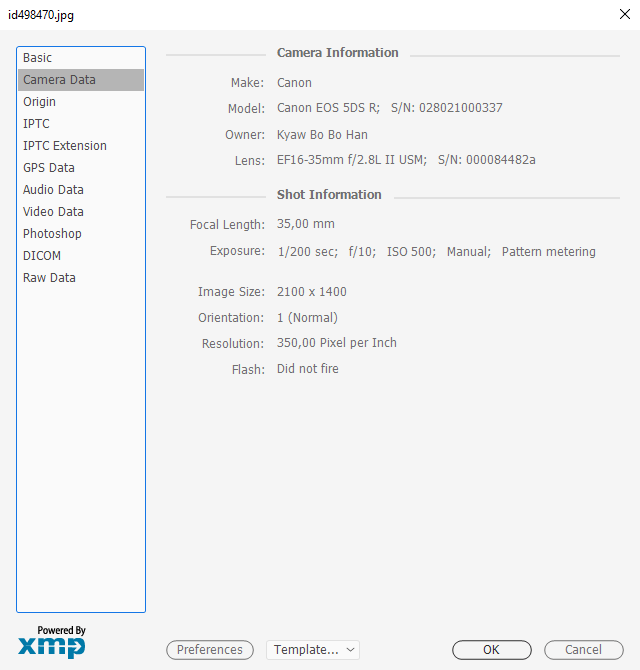Open the Audio Data section

pos(81,190)
